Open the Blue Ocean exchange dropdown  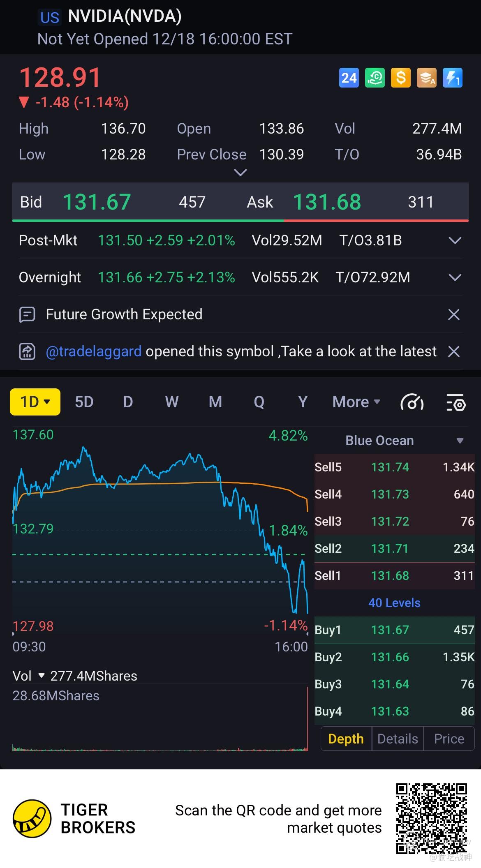point(404,441)
